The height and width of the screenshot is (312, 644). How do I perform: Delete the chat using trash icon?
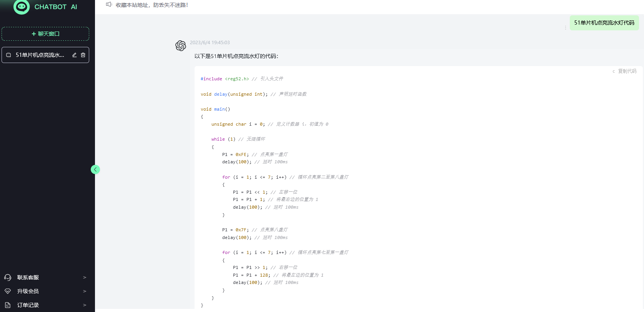tap(83, 55)
